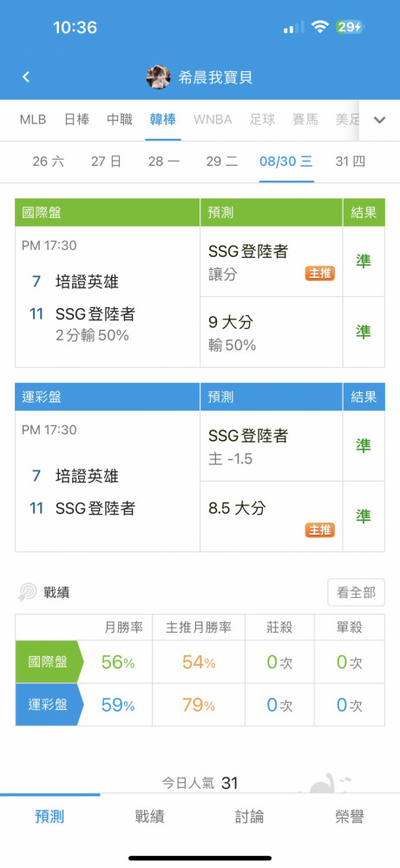
Task: Select date 29 二
Action: 222,161
